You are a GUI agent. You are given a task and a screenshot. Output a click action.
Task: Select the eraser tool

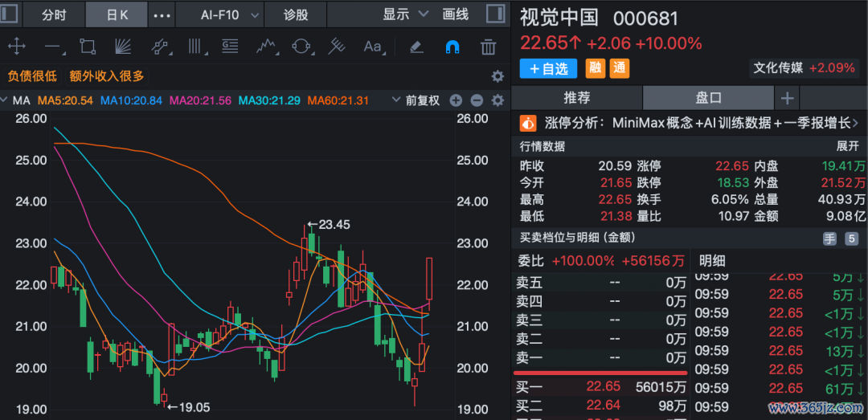(x=417, y=47)
